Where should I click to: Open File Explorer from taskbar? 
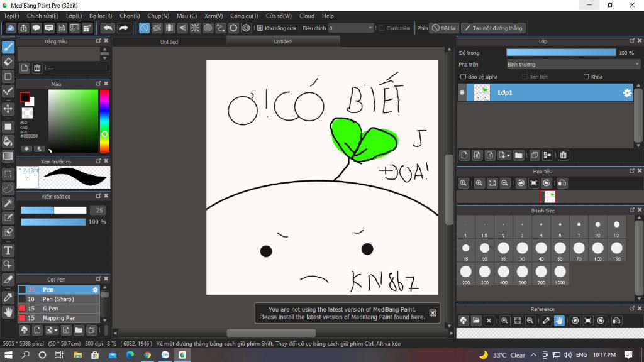(77, 354)
